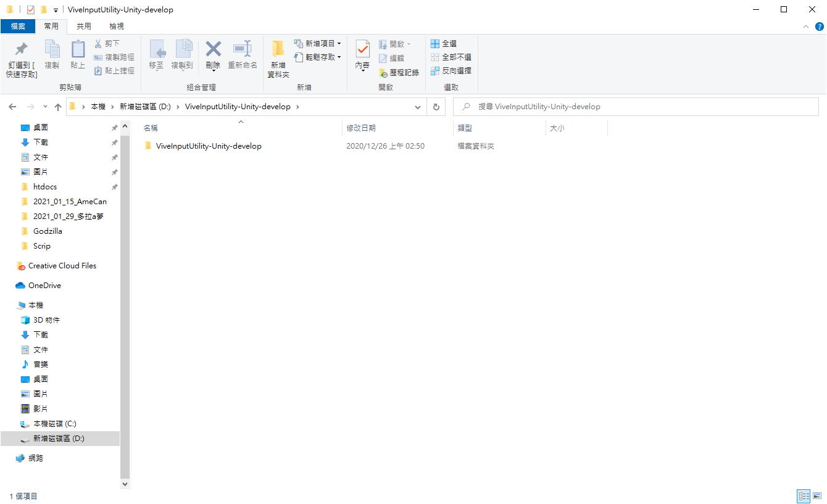
Task: Open the Quick Access Toolbar customize dropdown
Action: [56, 10]
